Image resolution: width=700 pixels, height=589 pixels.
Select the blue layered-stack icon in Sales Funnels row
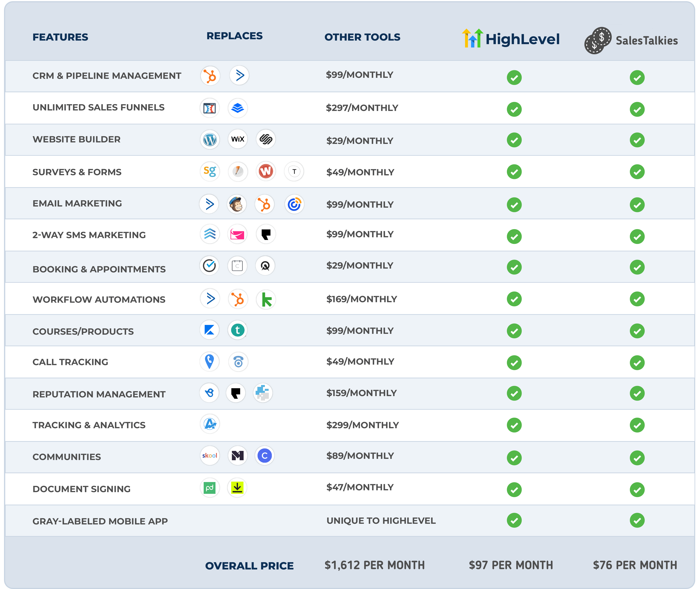tap(238, 108)
